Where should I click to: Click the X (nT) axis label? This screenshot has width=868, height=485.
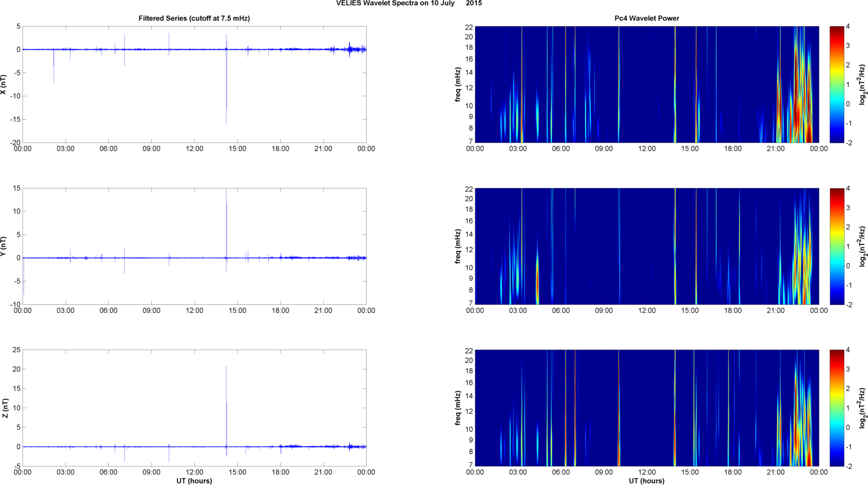coord(3,84)
